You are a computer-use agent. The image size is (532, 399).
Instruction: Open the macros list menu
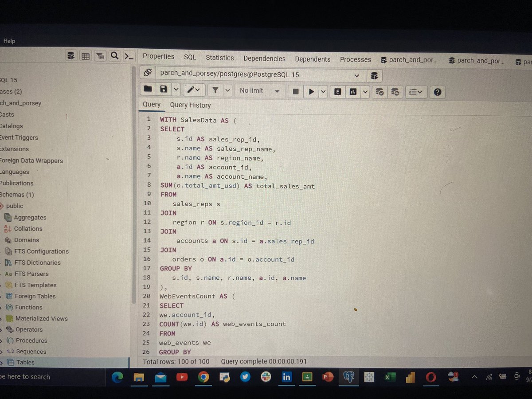coord(415,92)
